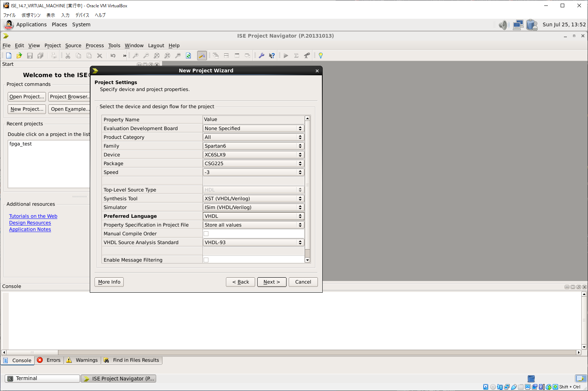Click console vertical scrollbar down arrow
This screenshot has height=391, width=588.
click(584, 347)
